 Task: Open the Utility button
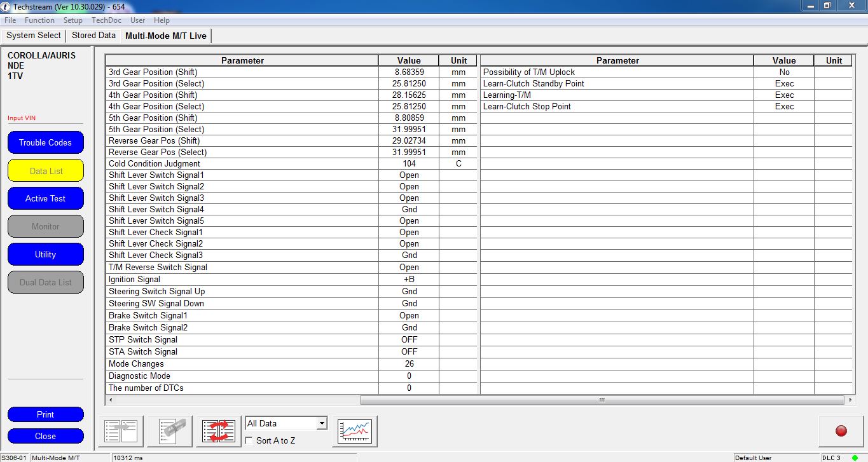point(46,254)
